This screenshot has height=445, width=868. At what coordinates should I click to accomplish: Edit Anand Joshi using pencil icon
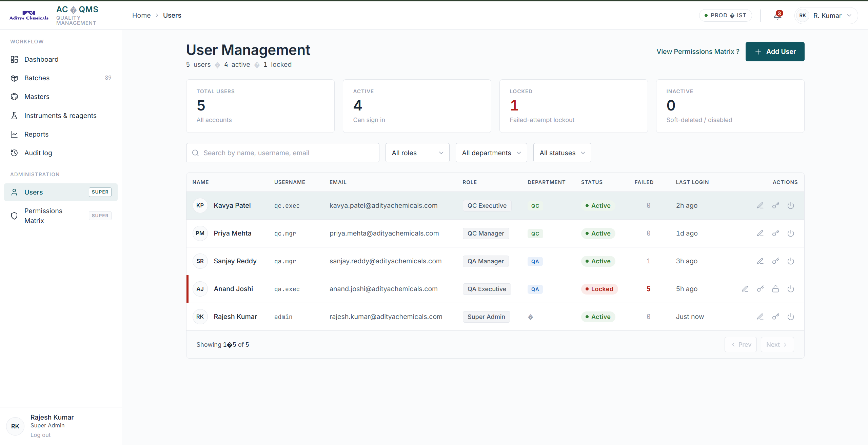tap(745, 289)
